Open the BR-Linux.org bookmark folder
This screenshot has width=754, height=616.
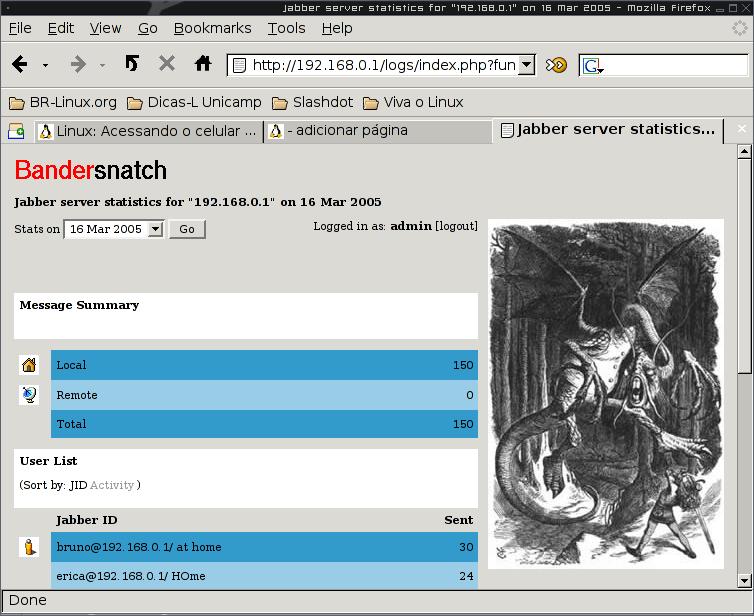click(63, 102)
